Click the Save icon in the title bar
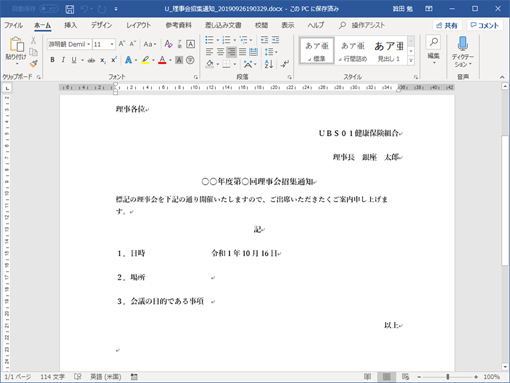The image size is (510, 383). click(70, 9)
